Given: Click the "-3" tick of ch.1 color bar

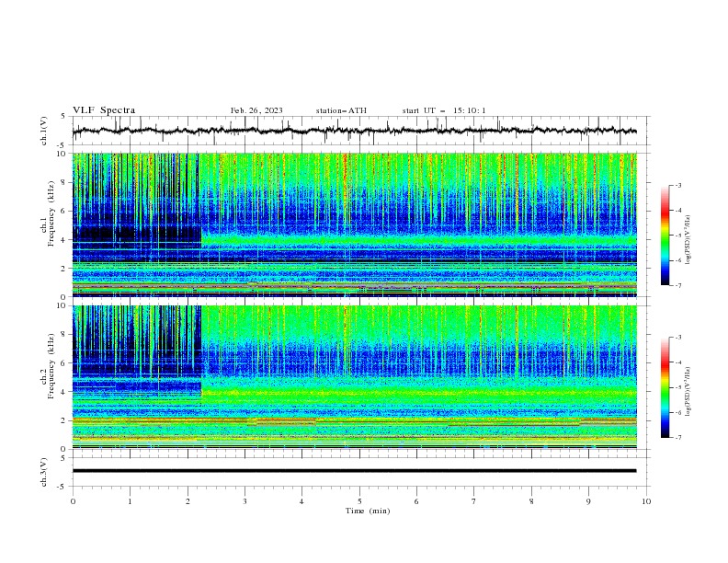Looking at the screenshot, I should point(677,185).
